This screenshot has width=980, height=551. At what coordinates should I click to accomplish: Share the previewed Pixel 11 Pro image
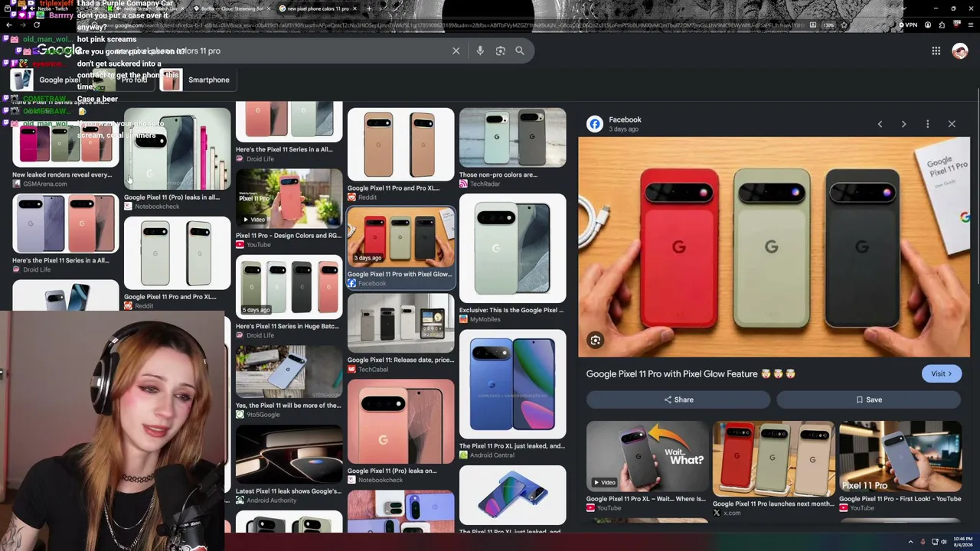678,399
